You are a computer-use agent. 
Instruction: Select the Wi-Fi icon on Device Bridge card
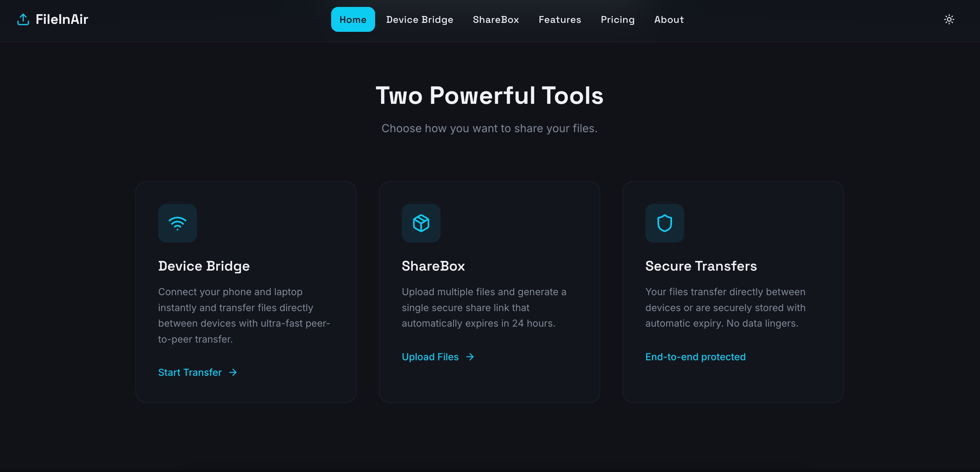(x=177, y=223)
